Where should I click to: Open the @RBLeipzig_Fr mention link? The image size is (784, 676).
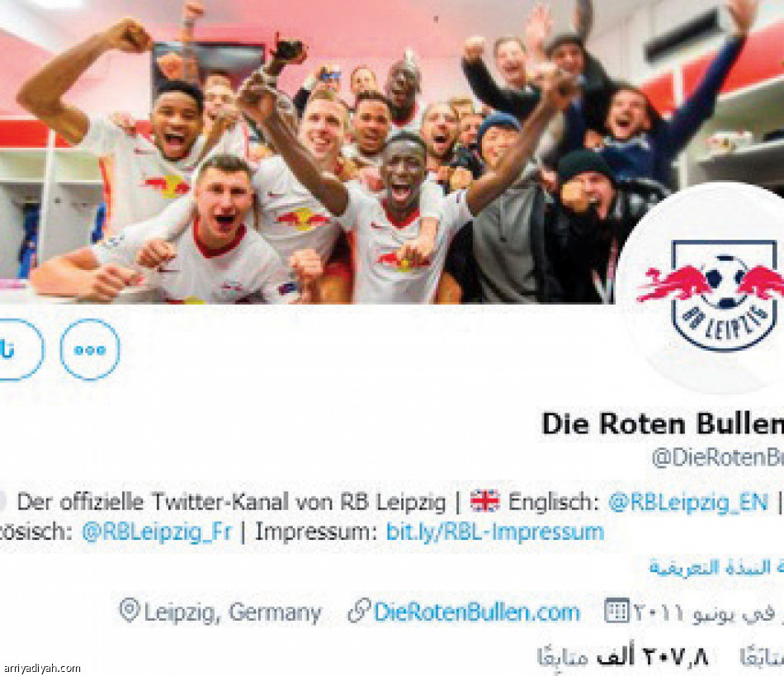[x=157, y=532]
